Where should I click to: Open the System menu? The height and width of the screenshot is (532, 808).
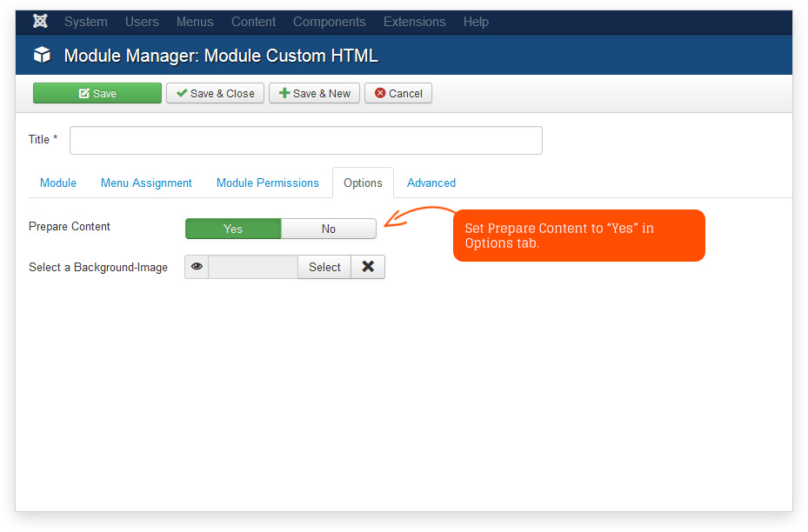click(x=85, y=22)
